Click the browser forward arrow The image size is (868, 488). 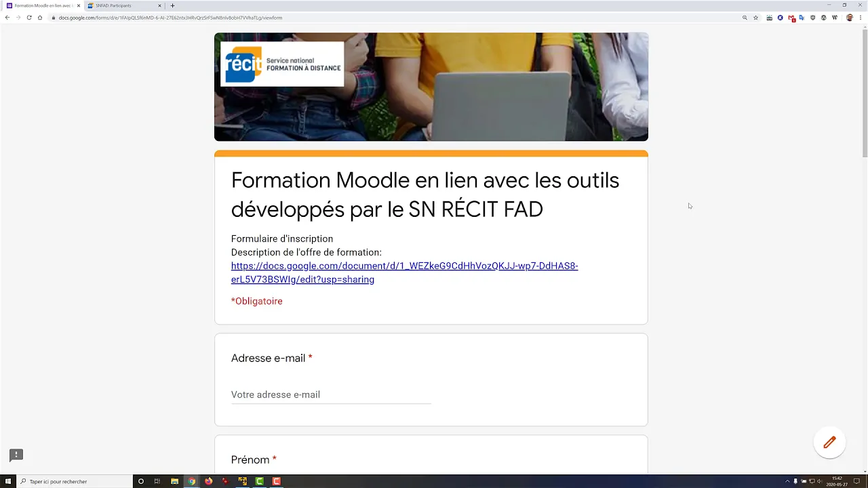coord(18,18)
